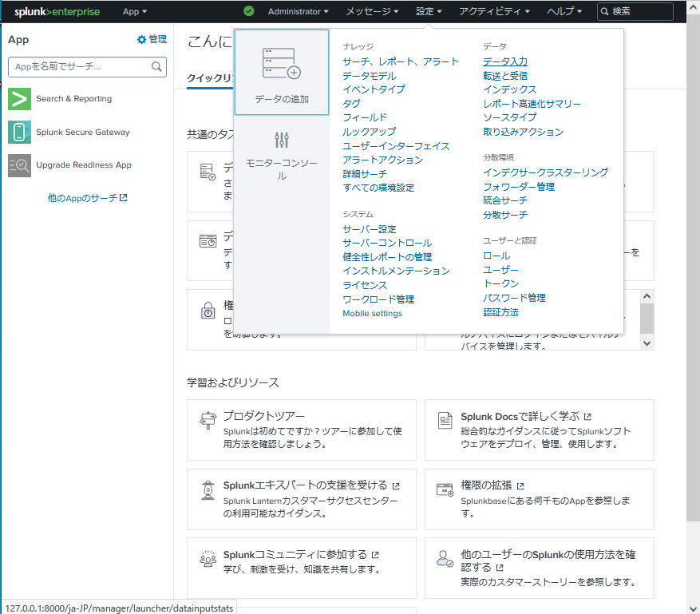Screen dimensions: 700x614
Task: Click the inner scrollbar up arrow
Action: pyautogui.click(x=647, y=296)
